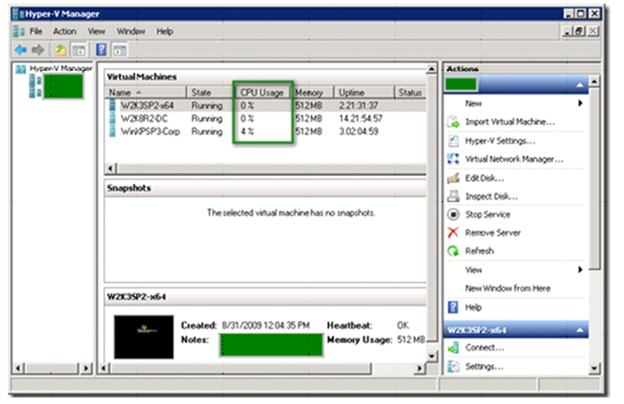Viewport: 624px width, 404px height.
Task: Sort by the CPU Usage column header
Action: (263, 93)
